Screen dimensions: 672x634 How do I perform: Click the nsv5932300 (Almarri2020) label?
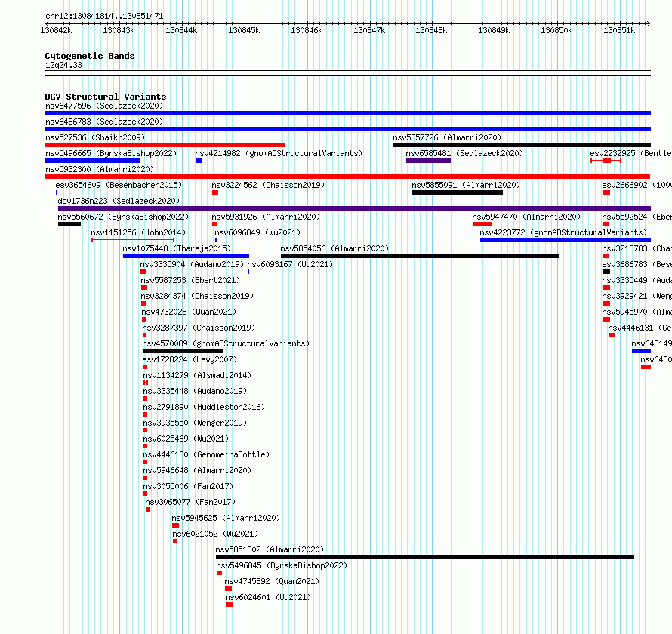(100, 169)
